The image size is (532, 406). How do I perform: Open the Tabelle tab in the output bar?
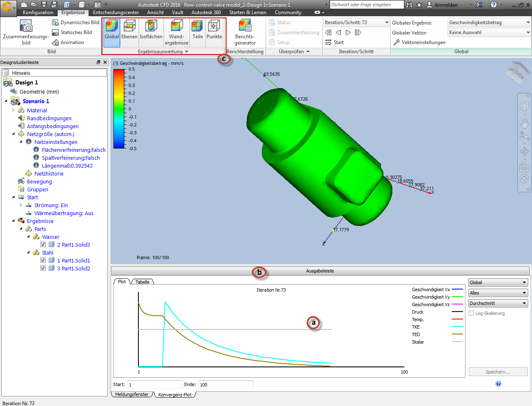click(x=143, y=282)
